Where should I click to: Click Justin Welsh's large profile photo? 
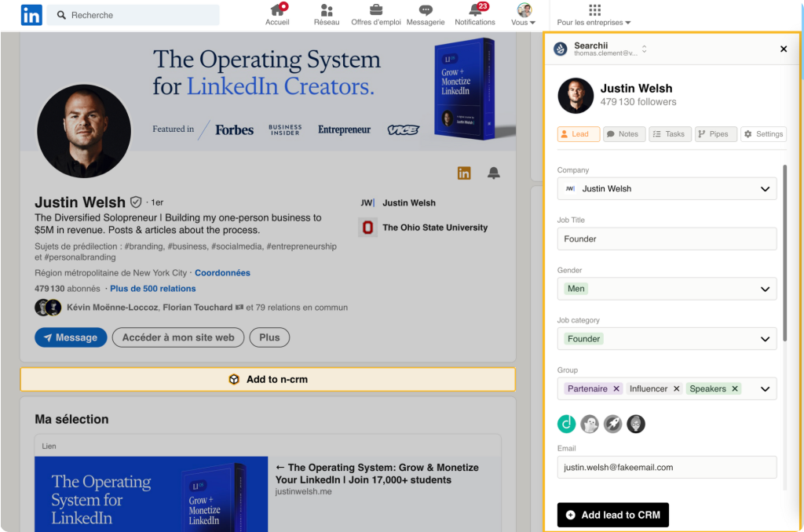tap(84, 131)
